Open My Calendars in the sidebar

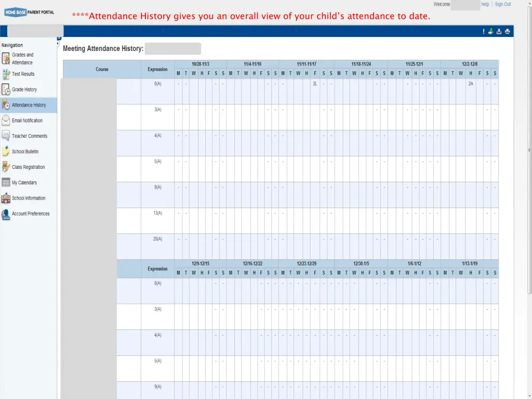[24, 182]
